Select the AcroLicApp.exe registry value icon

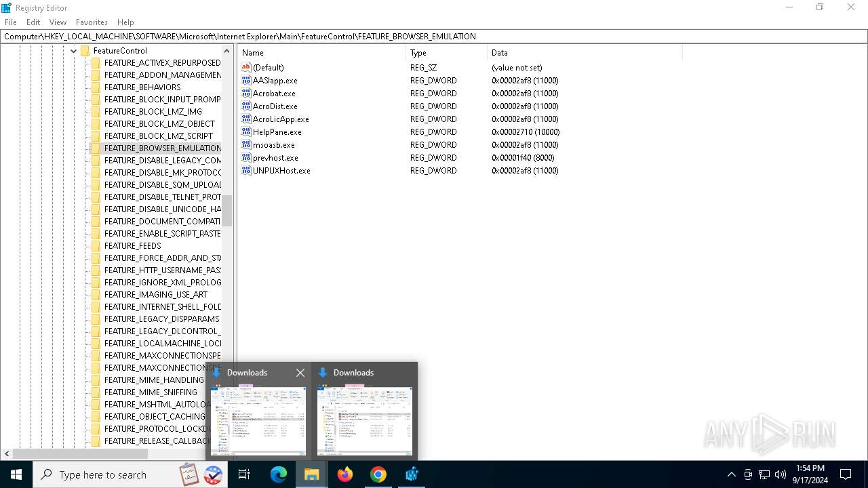pyautogui.click(x=246, y=119)
